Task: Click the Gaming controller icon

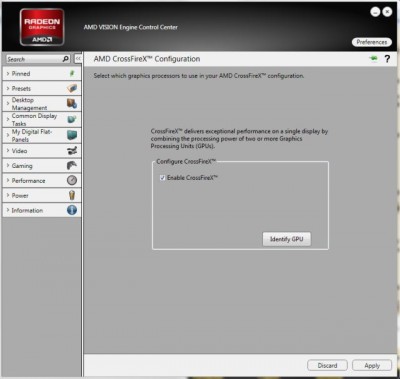Action: pyautogui.click(x=72, y=165)
